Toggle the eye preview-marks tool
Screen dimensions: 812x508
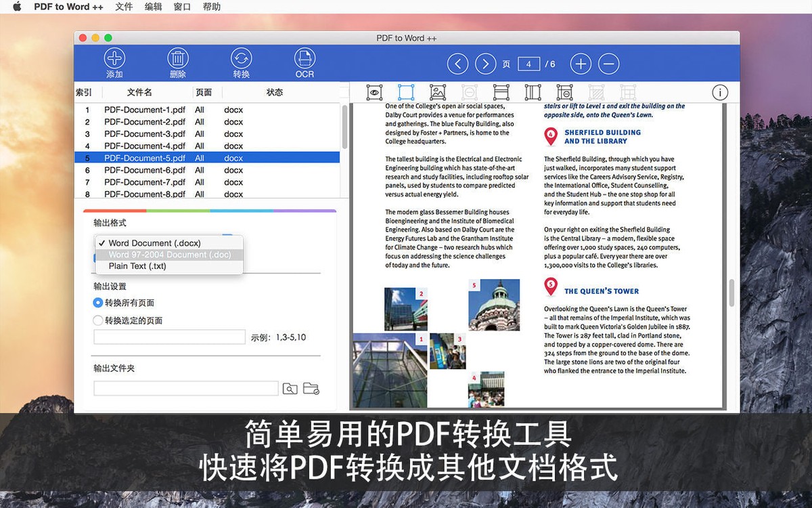point(374,92)
